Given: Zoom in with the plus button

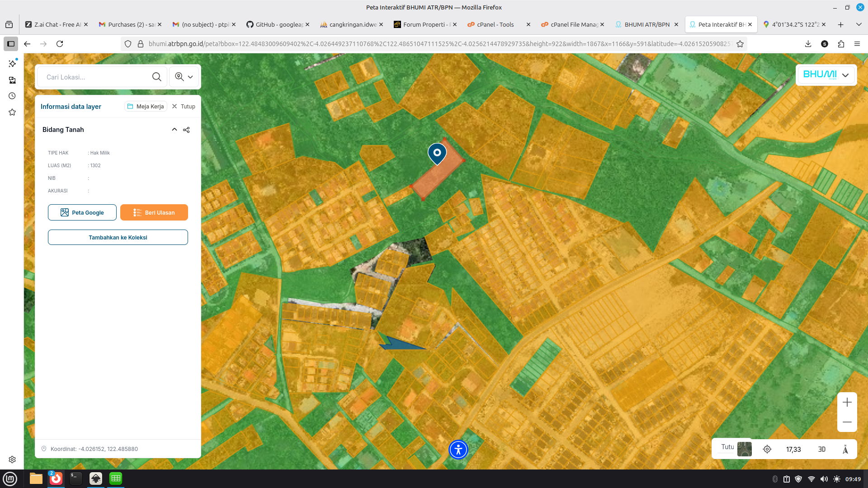Looking at the screenshot, I should tap(847, 402).
